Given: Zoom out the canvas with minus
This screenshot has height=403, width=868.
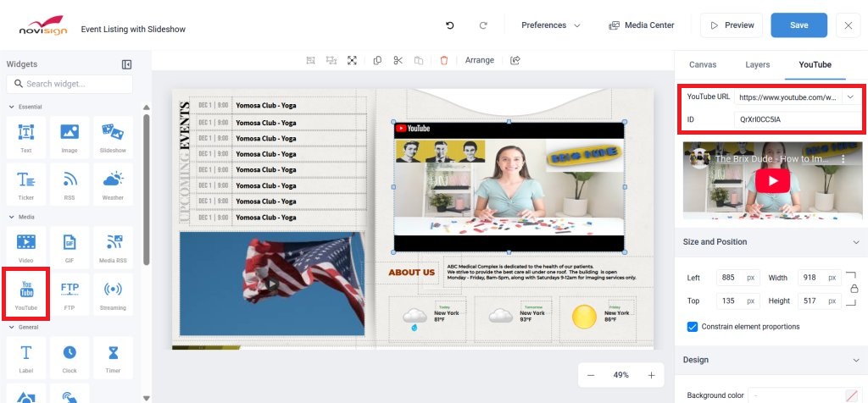Looking at the screenshot, I should (591, 375).
